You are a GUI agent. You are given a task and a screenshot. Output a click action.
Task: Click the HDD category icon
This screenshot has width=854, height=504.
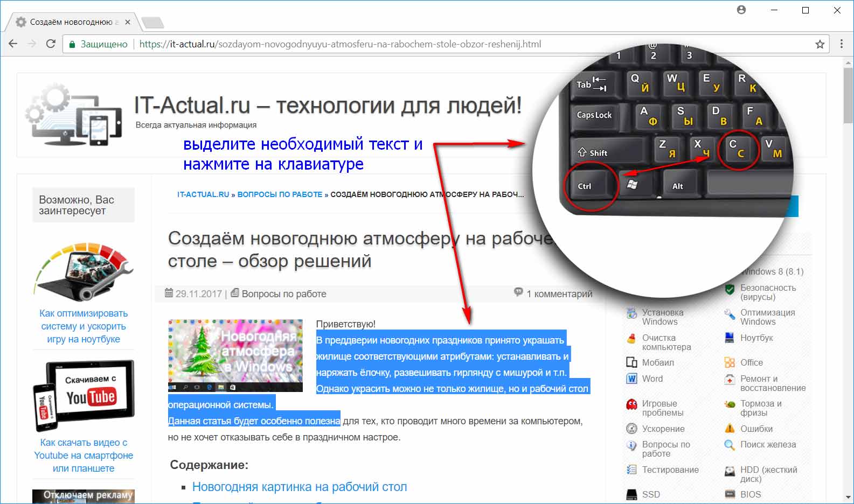tap(730, 471)
